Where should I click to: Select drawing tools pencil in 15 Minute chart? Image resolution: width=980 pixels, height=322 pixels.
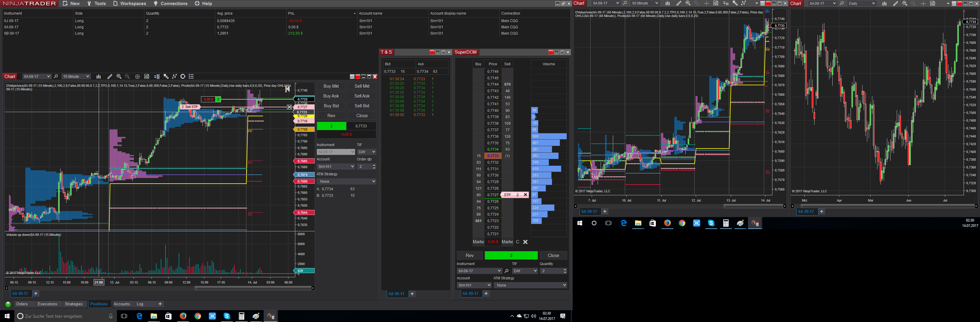[x=109, y=76]
